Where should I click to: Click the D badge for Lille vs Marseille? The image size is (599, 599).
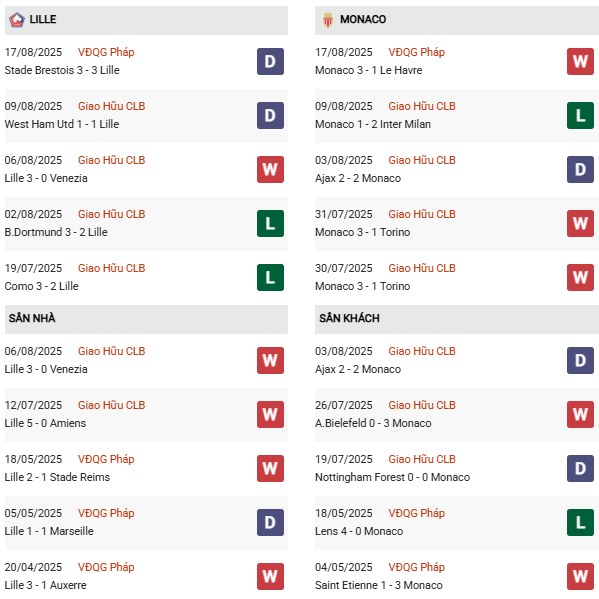(x=270, y=522)
